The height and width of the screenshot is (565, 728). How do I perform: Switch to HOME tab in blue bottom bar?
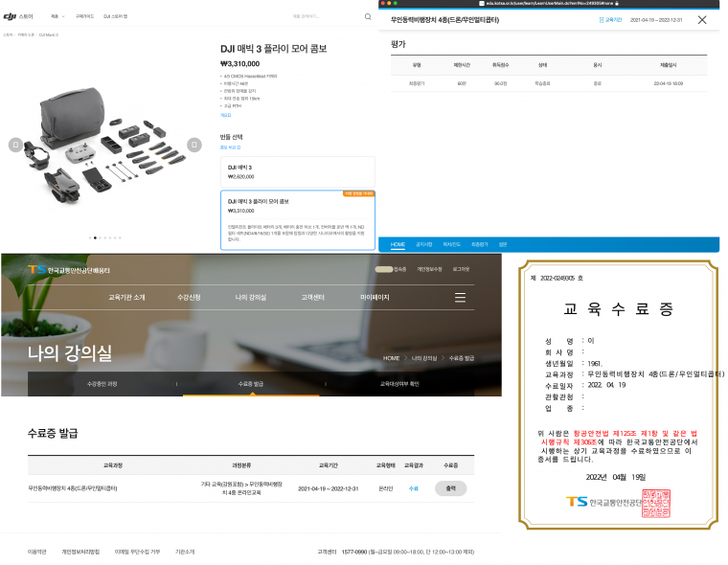coord(398,244)
